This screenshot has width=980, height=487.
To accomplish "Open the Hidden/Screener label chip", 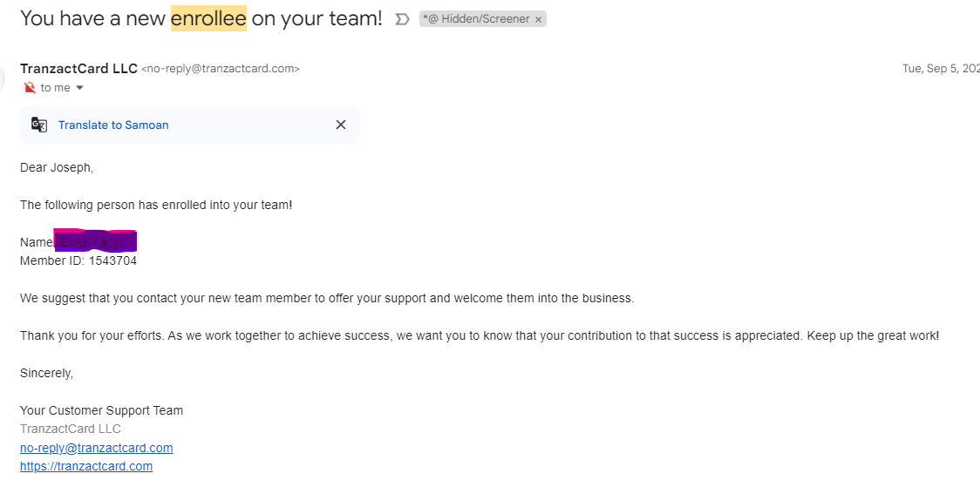I will [476, 19].
